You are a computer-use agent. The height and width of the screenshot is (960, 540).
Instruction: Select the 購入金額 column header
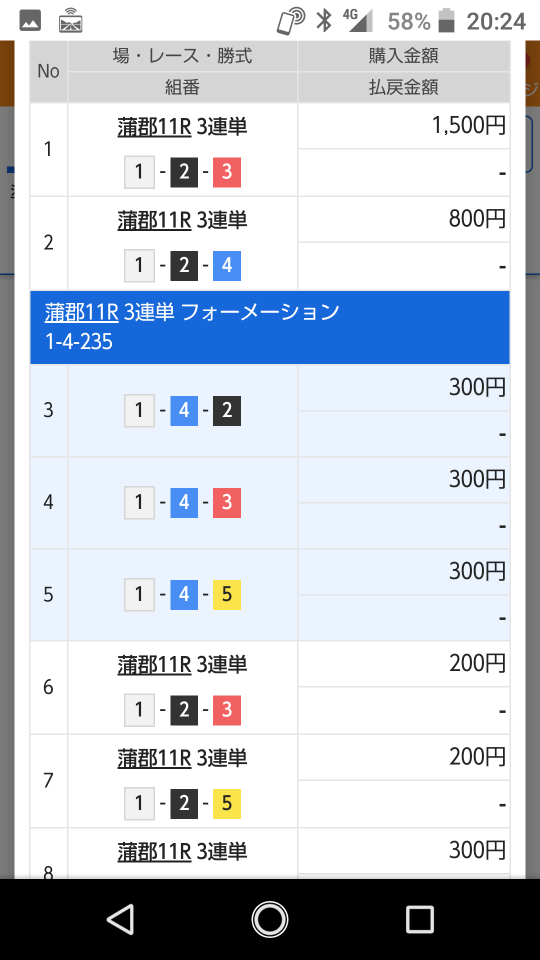tap(403, 56)
